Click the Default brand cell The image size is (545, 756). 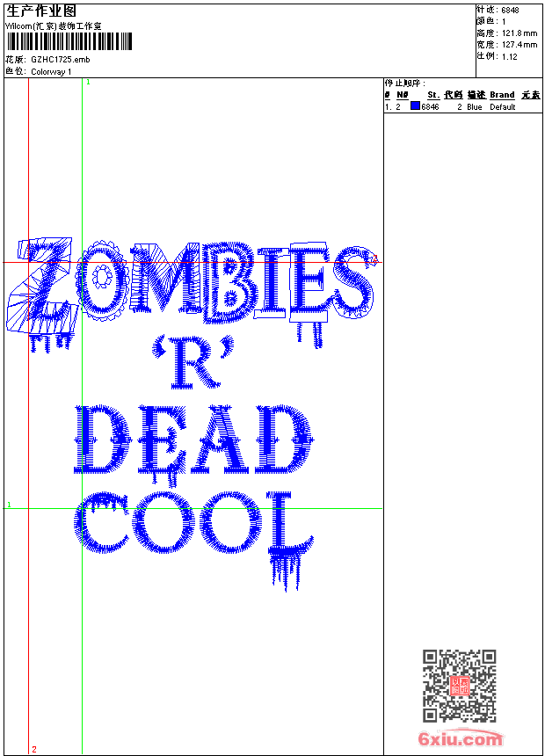(503, 107)
